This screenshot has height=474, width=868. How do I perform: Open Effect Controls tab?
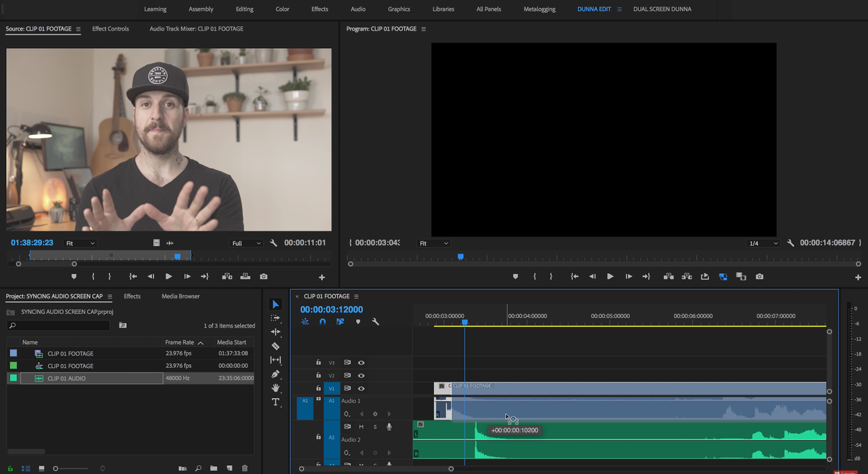click(x=111, y=29)
